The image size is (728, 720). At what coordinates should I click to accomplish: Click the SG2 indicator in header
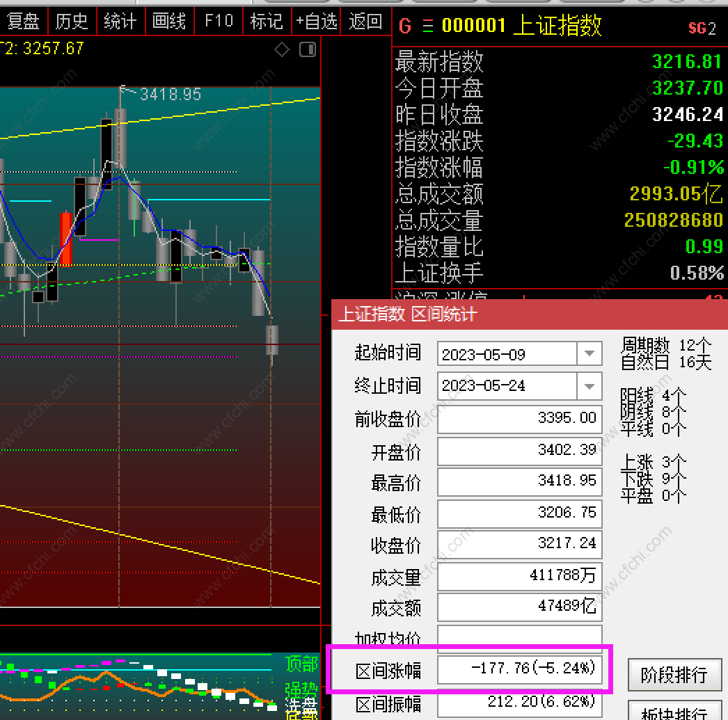pos(702,29)
